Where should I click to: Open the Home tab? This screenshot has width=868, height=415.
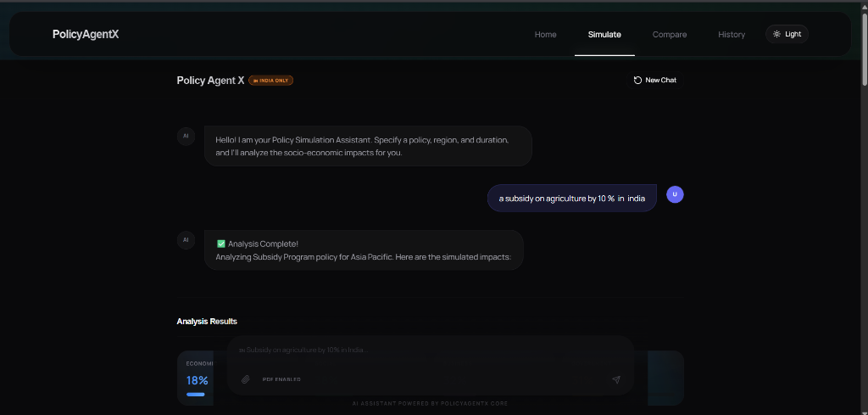click(x=545, y=34)
